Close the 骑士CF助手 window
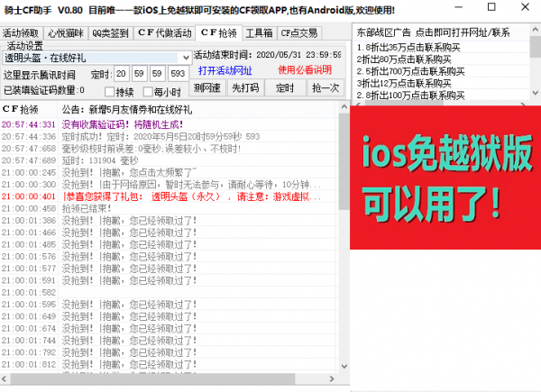 525,7
